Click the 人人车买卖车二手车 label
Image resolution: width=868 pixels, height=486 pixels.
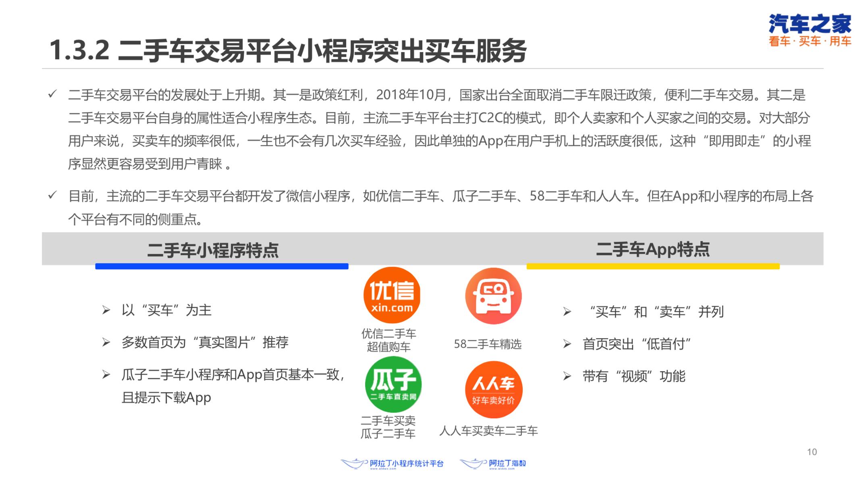point(488,431)
